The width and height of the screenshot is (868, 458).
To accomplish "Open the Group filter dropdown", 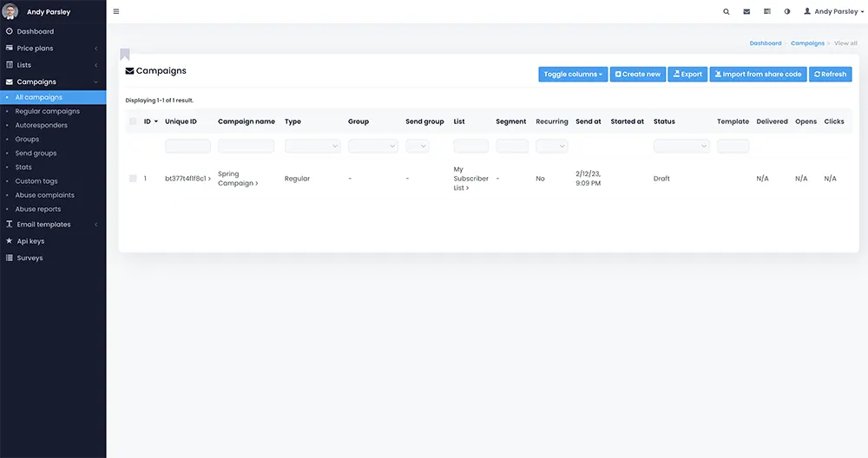I will [x=373, y=146].
